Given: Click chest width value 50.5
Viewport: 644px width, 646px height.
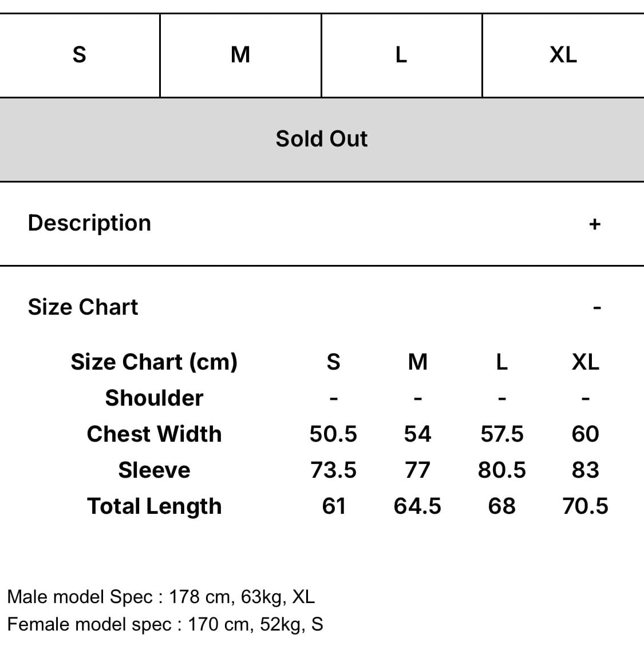Looking at the screenshot, I should point(333,434).
